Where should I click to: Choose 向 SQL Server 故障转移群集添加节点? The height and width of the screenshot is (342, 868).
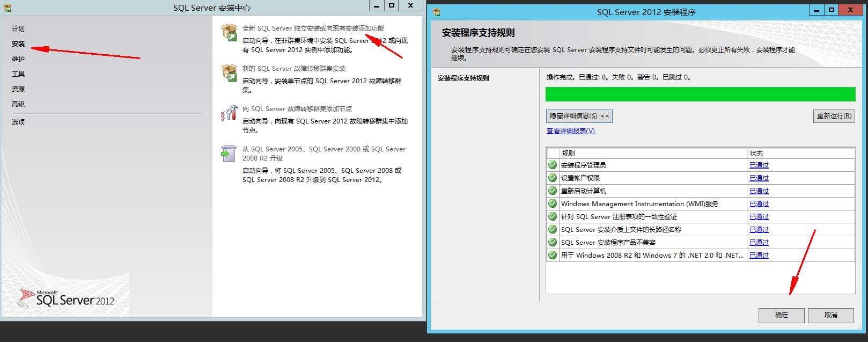(297, 109)
